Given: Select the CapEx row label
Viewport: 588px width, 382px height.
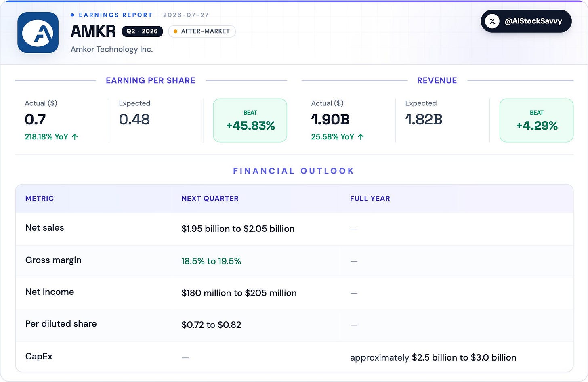Looking at the screenshot, I should [39, 357].
